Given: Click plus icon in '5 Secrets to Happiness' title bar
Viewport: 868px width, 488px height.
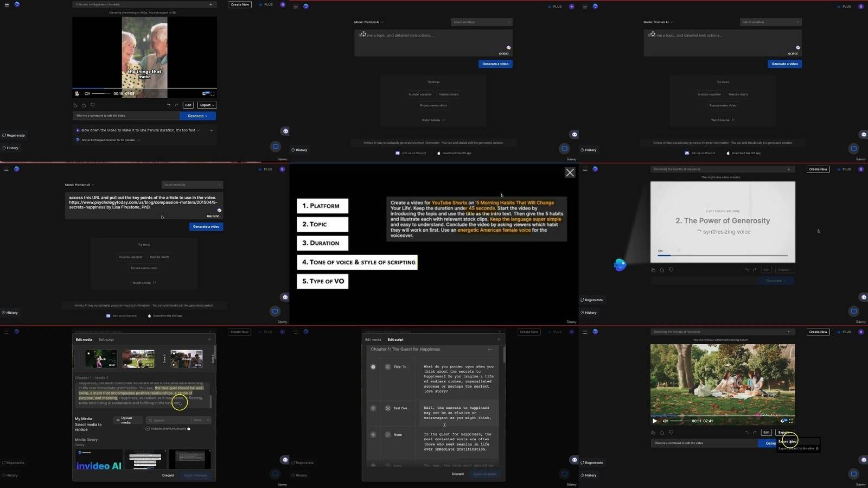Looking at the screenshot, I should (210, 4).
